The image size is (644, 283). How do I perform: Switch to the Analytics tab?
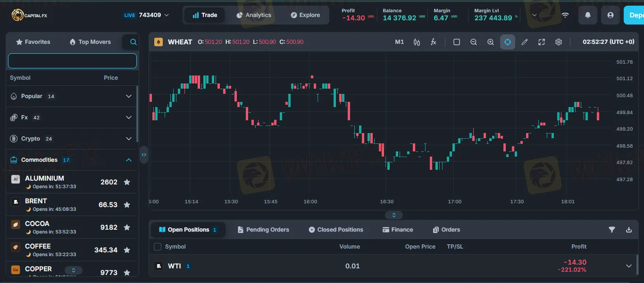point(254,15)
